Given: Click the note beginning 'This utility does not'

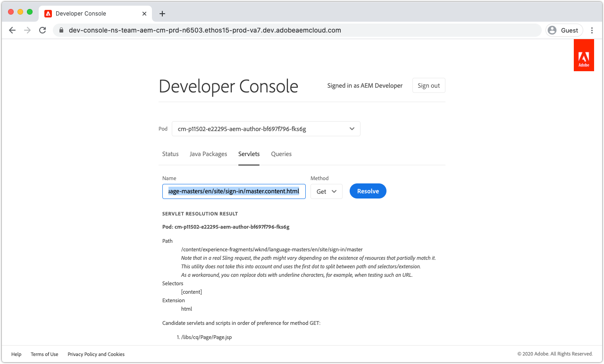Looking at the screenshot, I should point(301,266).
